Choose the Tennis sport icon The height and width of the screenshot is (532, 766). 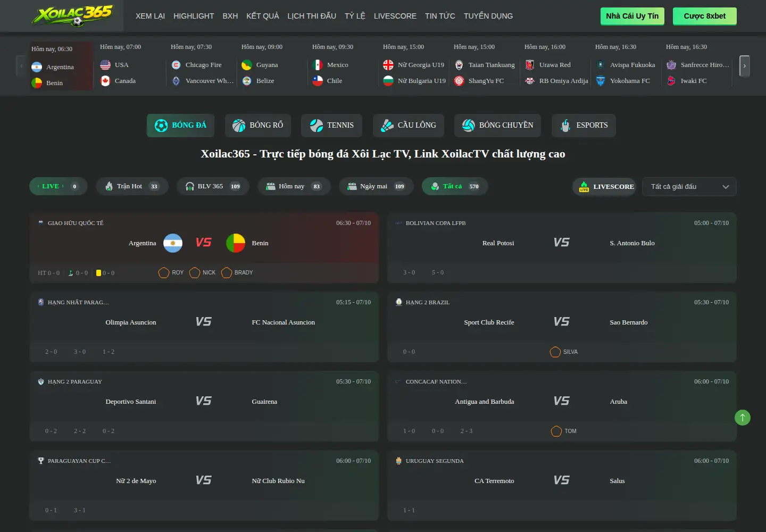click(317, 126)
